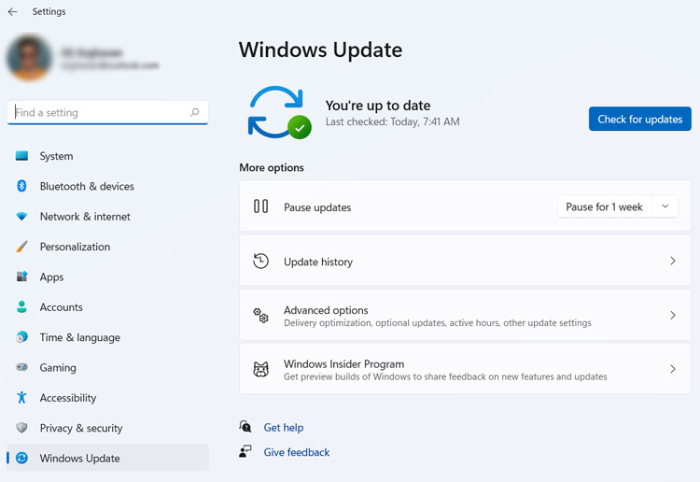This screenshot has height=482, width=700.
Task: Open the Accessibility settings label
Action: pos(68,398)
